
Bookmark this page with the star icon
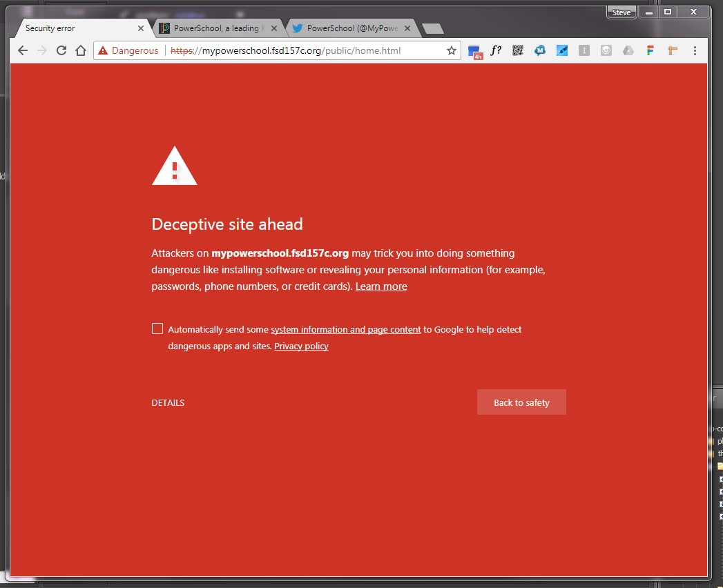(452, 50)
